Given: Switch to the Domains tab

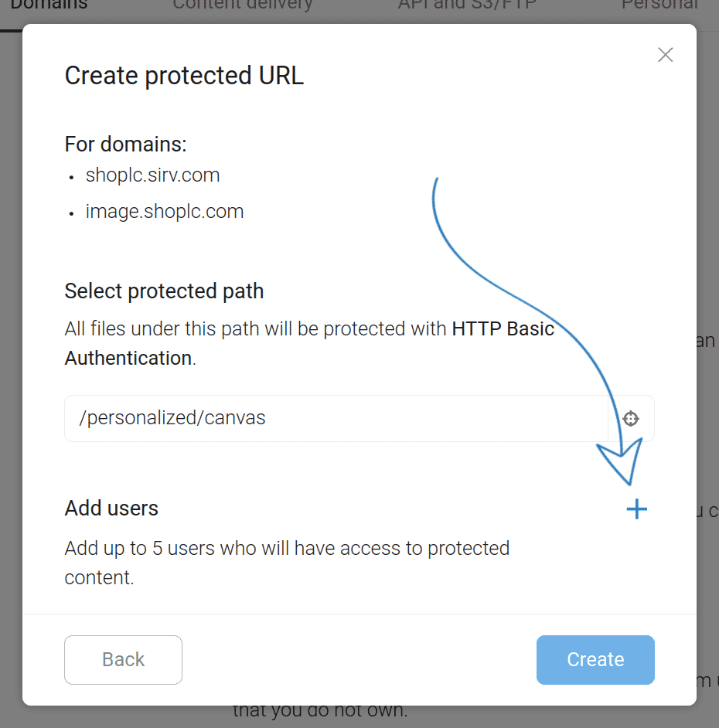Looking at the screenshot, I should (x=49, y=6).
